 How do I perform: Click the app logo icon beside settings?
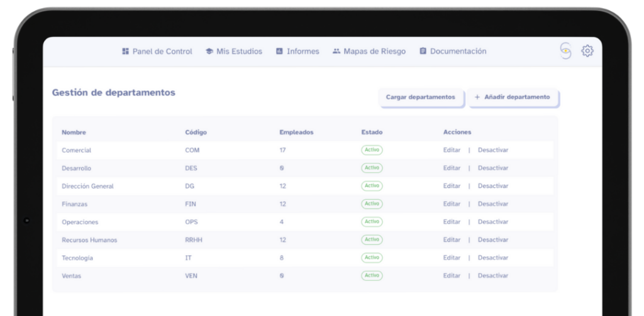tap(565, 52)
